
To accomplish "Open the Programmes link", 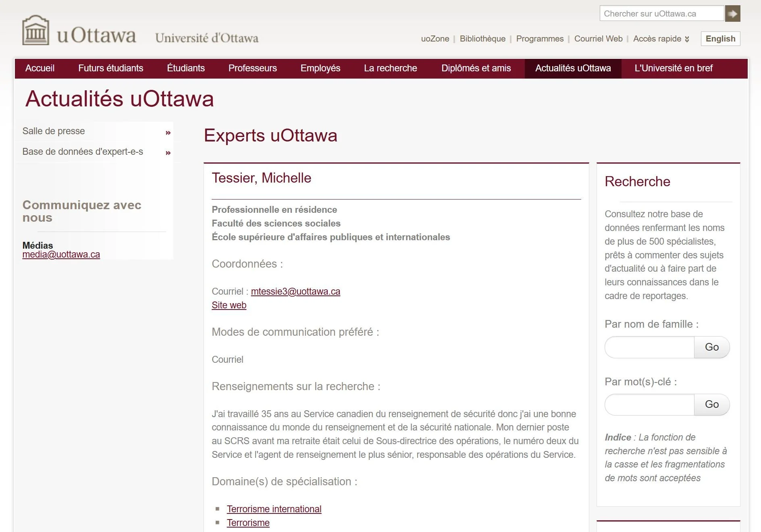I will [x=540, y=39].
